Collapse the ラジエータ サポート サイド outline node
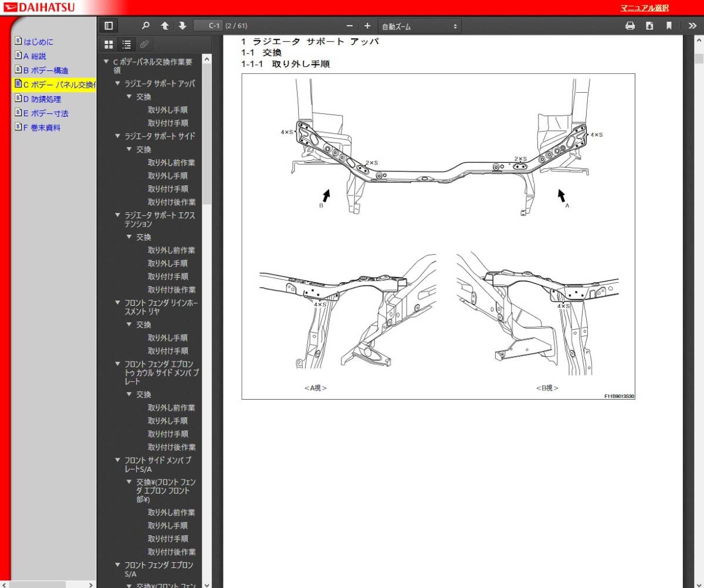The image size is (704, 588). point(117,136)
